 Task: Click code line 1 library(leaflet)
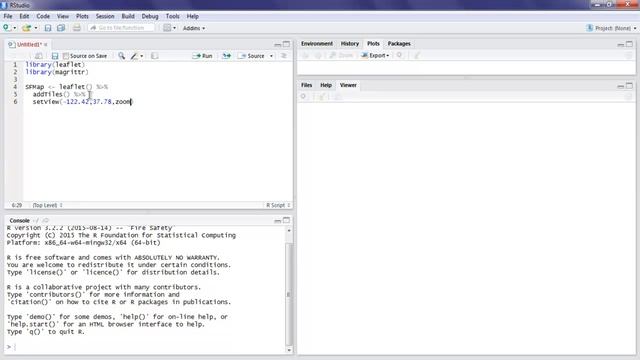click(55, 64)
